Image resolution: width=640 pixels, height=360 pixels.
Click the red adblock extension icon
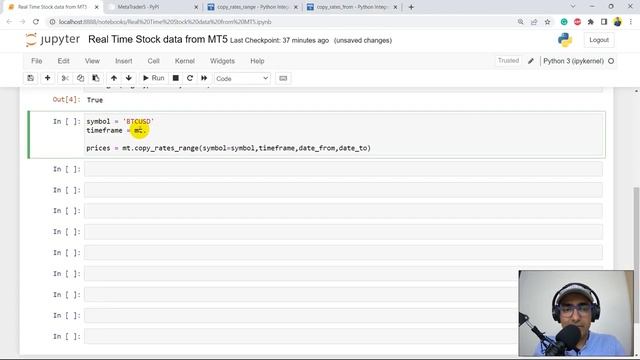pos(577,22)
